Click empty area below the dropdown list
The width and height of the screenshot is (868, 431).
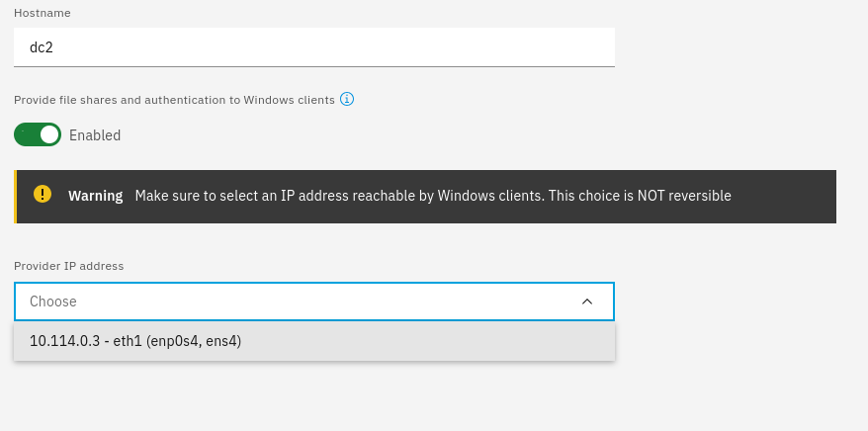pyautogui.click(x=314, y=395)
